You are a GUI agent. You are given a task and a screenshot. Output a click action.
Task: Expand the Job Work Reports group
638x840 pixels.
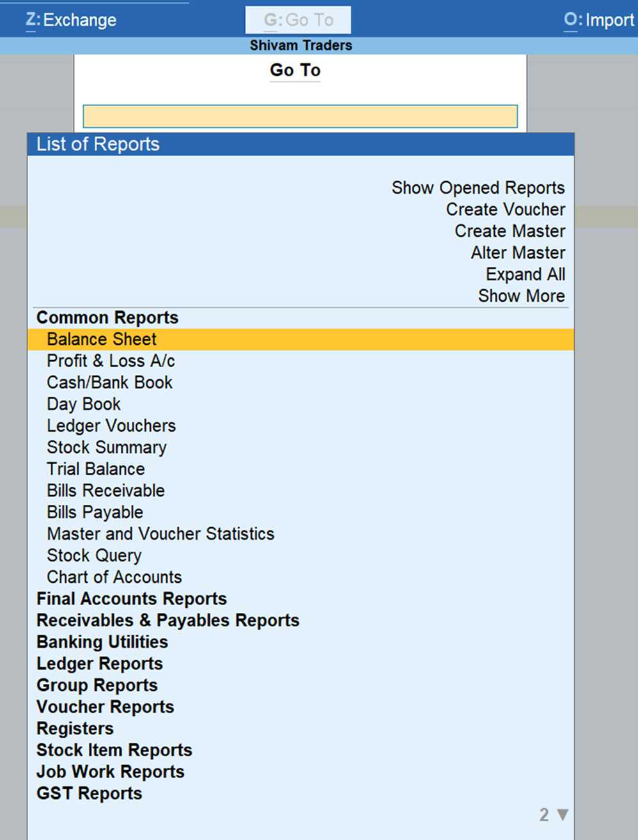point(111,772)
